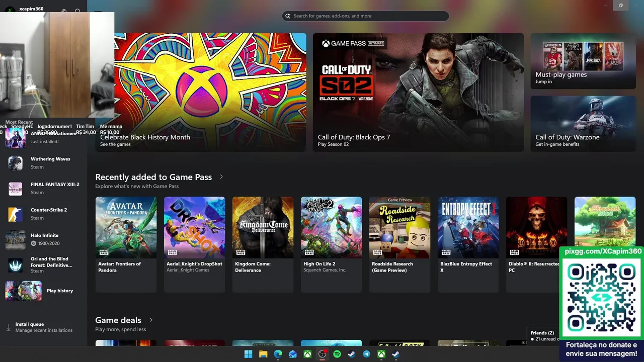Open the Ori and the Blind Forest sidebar entry

(x=44, y=265)
